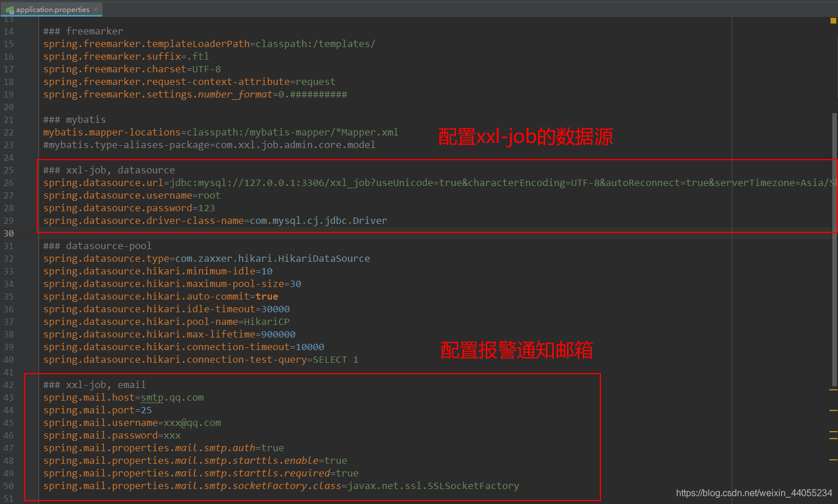
Task: Click the driver-class-name com.mysql.cj.jdbc.Driver line
Action: click(x=215, y=220)
